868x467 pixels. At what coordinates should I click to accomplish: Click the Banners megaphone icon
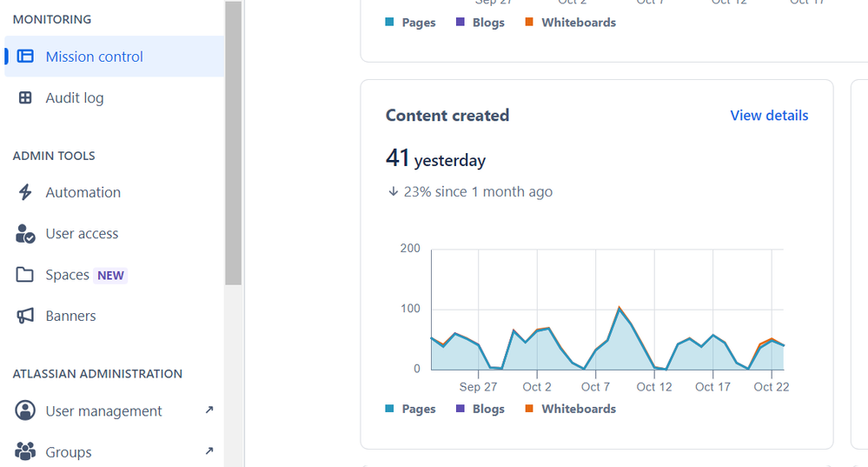tap(25, 316)
